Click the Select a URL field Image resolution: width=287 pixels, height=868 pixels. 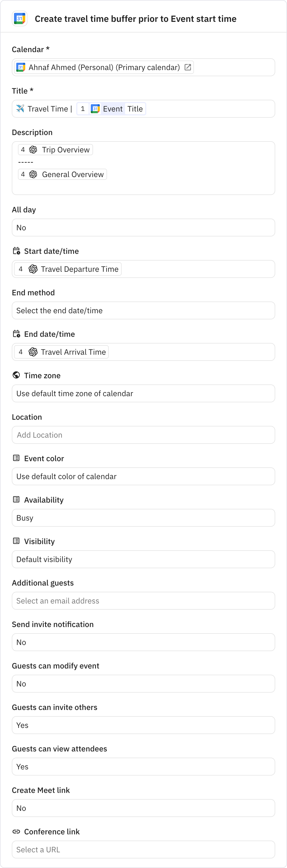143,850
